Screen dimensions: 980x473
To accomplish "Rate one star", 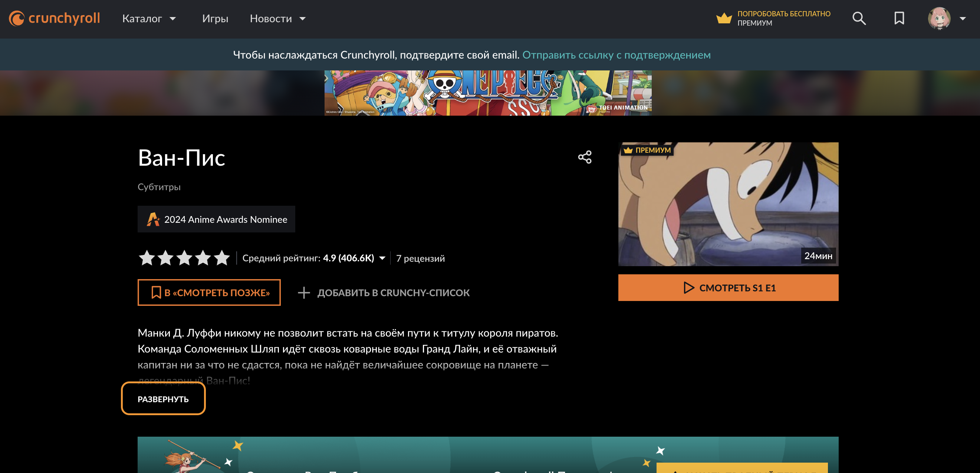I will [x=147, y=258].
